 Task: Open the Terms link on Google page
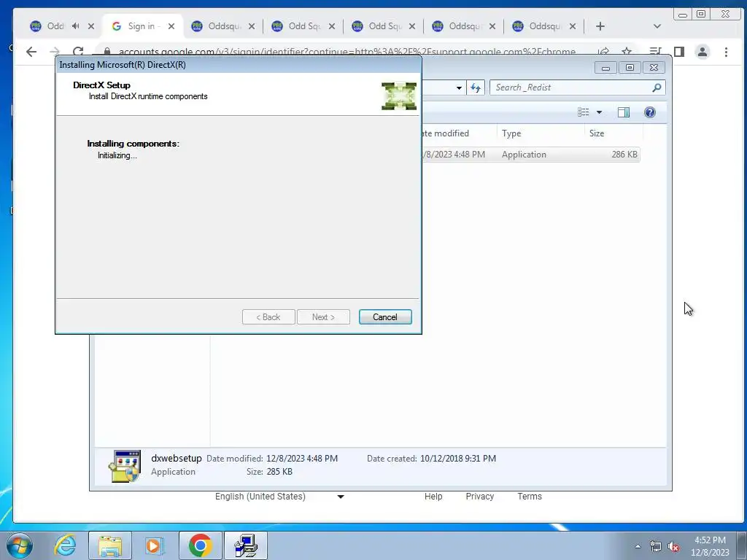[x=530, y=496]
